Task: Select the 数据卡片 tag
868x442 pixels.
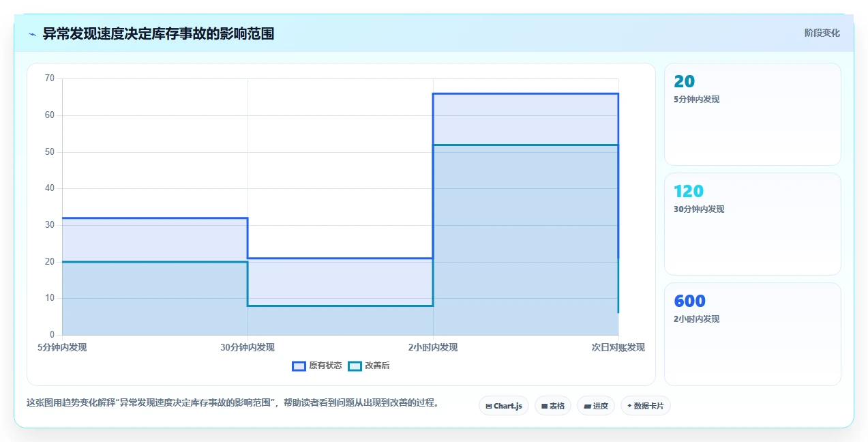Action: (x=646, y=406)
